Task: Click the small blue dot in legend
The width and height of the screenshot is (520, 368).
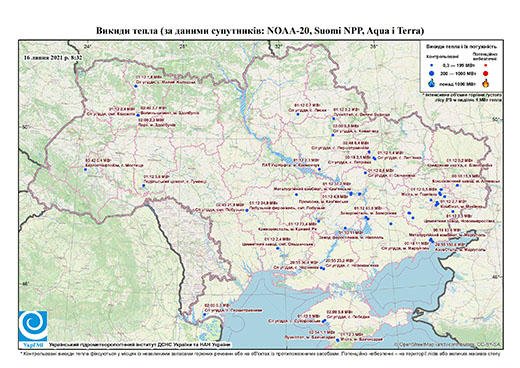Action: (432, 66)
